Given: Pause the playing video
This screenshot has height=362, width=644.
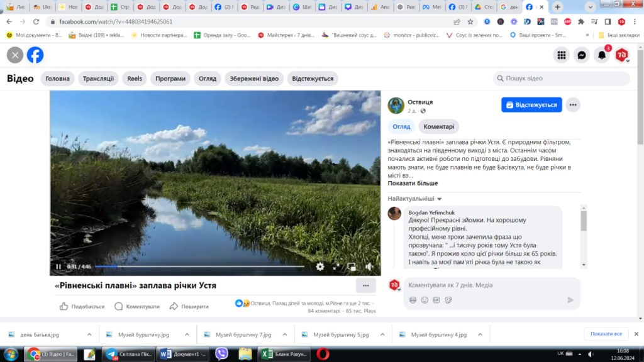Looking at the screenshot, I should coord(58,266).
